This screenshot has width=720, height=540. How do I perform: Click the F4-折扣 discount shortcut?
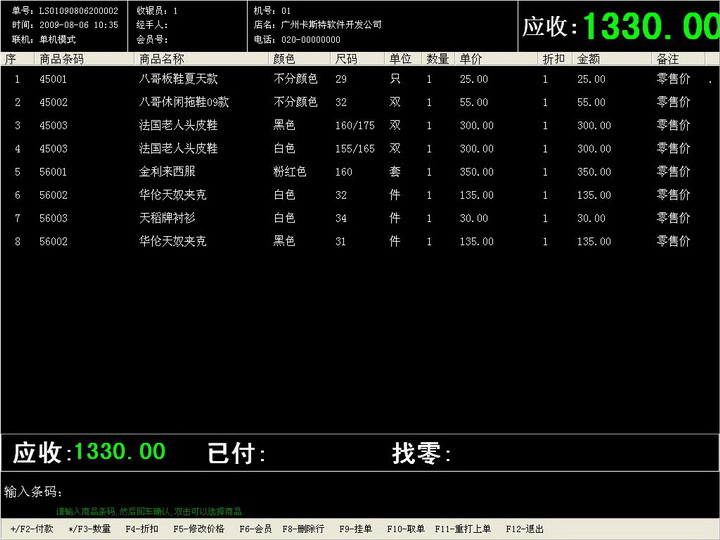pyautogui.click(x=142, y=529)
